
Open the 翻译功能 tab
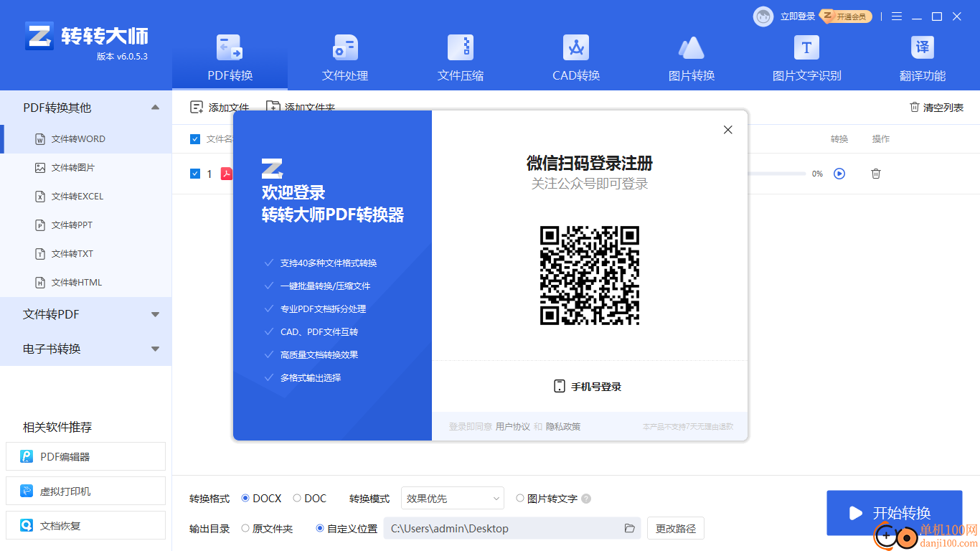923,59
